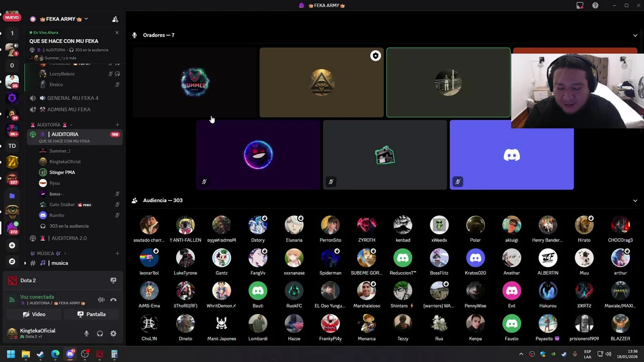This screenshot has width=644, height=362.
Task: Open the server folder icon in the sidebar
Action: (x=12, y=196)
